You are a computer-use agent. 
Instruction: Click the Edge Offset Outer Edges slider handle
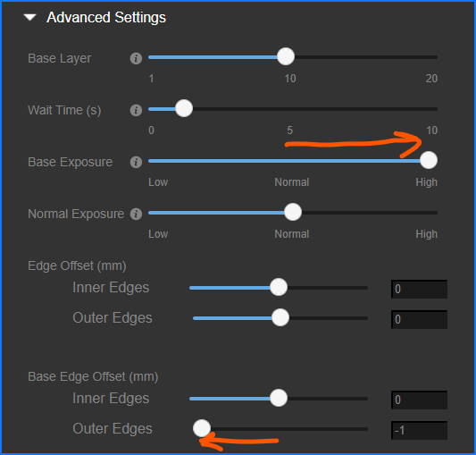280,317
